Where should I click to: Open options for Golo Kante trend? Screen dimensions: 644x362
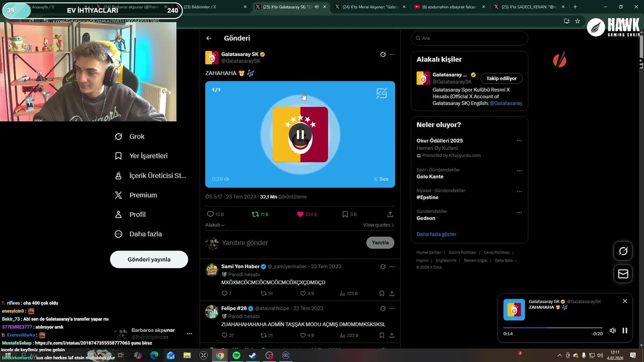(519, 170)
